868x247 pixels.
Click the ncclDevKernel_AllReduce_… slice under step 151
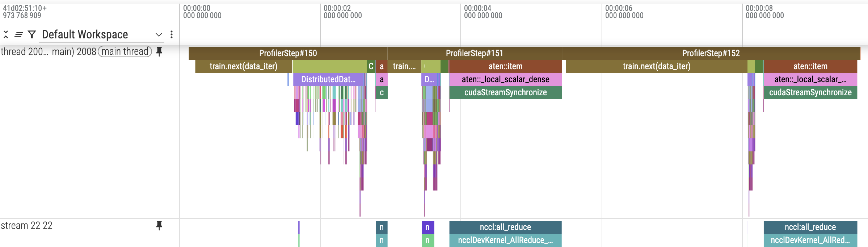pos(505,240)
